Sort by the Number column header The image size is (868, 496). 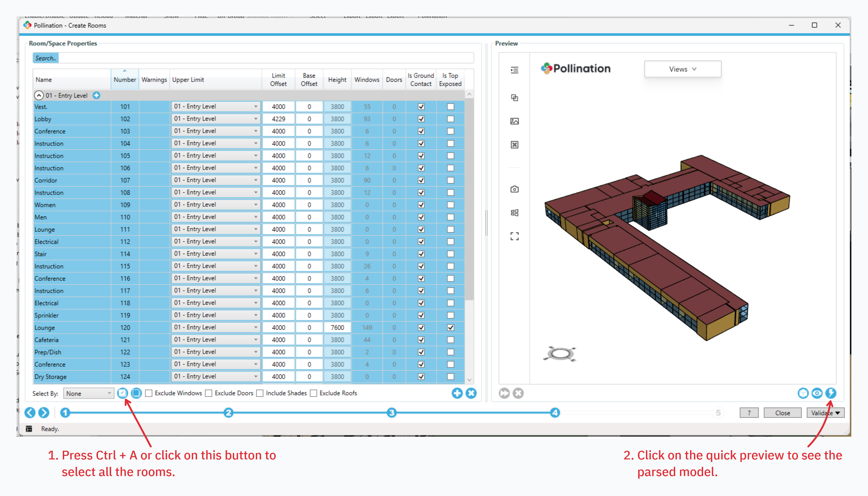125,79
